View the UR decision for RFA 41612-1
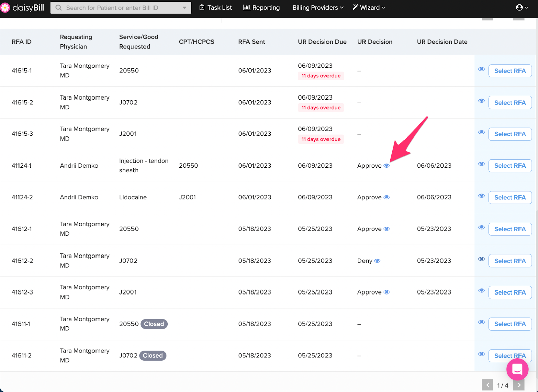 (x=387, y=229)
